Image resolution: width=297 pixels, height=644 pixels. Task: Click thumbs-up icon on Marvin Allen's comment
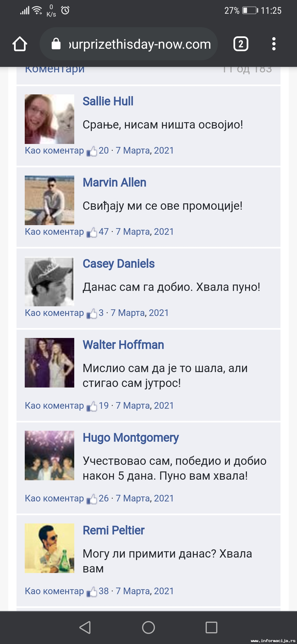(92, 232)
